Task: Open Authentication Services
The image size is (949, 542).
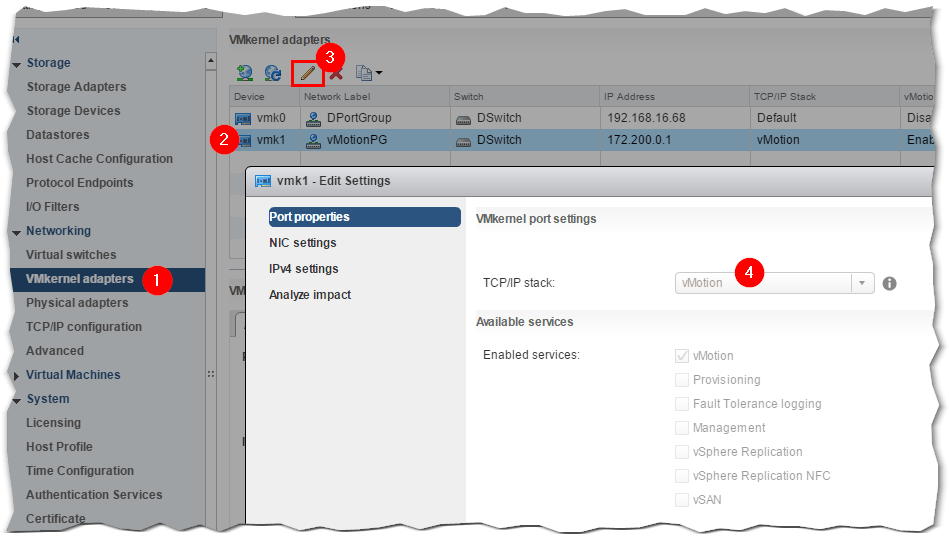Action: [94, 495]
